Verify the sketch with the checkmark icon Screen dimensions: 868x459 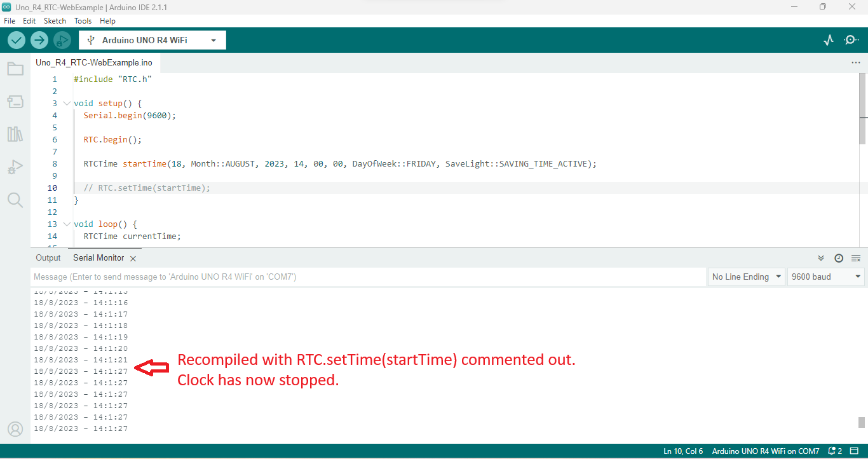[16, 39]
